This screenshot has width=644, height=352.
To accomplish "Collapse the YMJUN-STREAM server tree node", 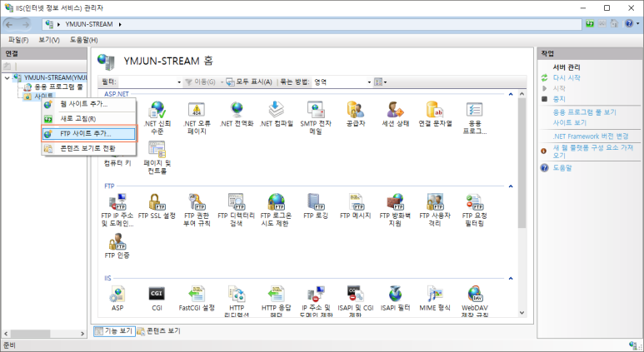I will 7,77.
